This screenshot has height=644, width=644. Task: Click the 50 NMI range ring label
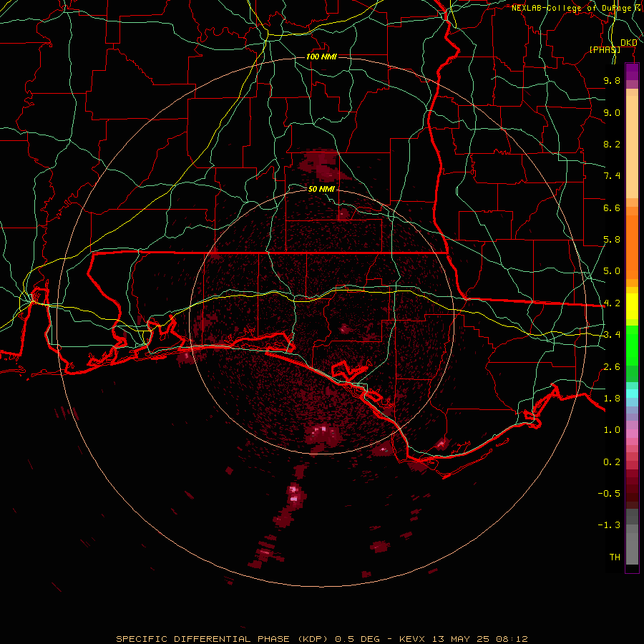tap(321, 189)
